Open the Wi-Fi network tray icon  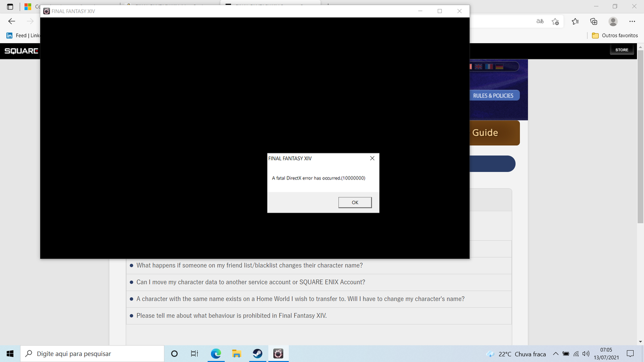click(x=576, y=354)
